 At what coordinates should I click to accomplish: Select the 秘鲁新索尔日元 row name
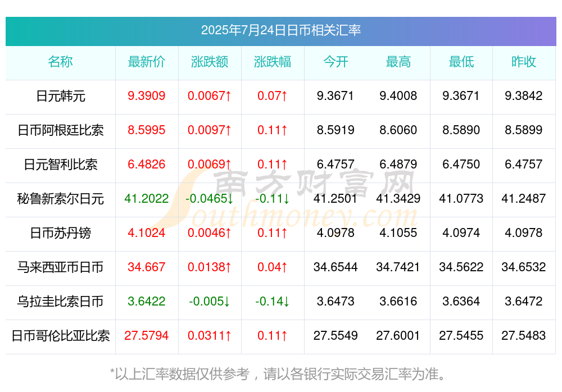61,198
